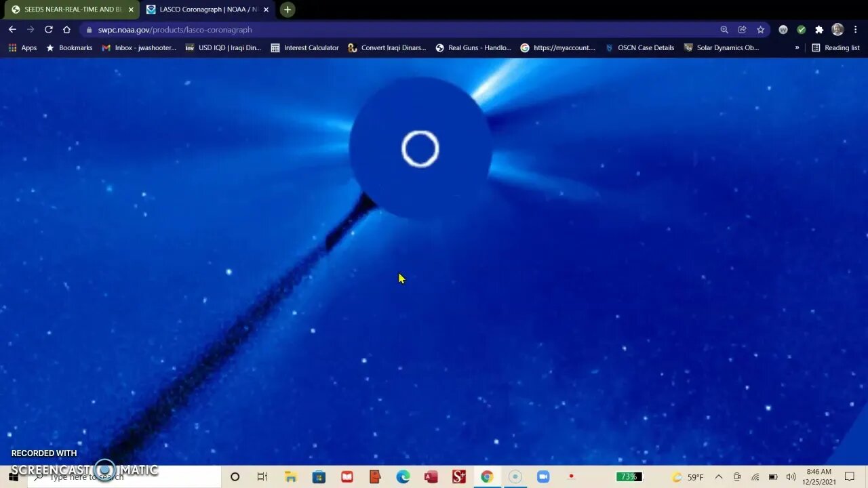Click the browser forward arrow
The width and height of the screenshot is (868, 488).
[x=31, y=30]
